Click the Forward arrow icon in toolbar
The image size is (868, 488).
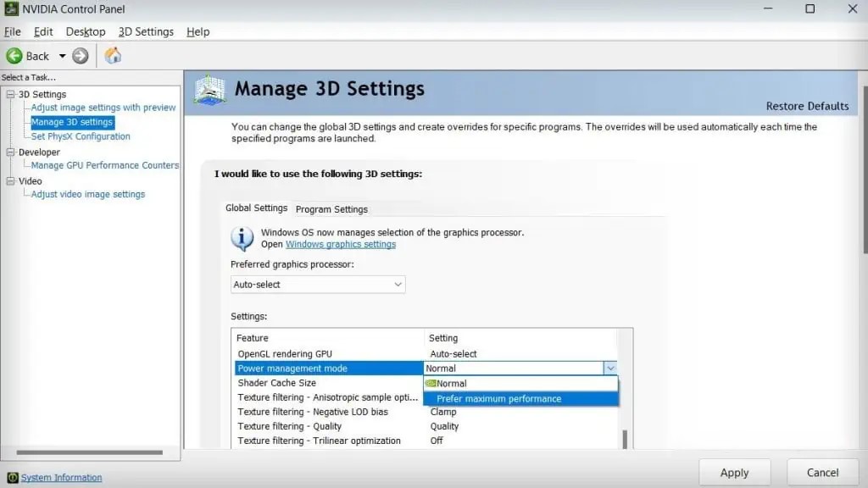(x=81, y=56)
